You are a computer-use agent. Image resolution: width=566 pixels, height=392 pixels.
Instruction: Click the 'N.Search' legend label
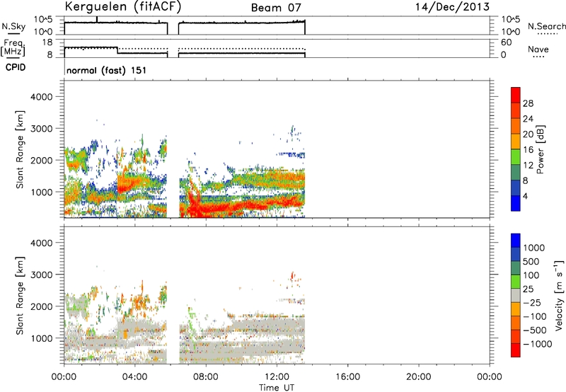point(547,26)
